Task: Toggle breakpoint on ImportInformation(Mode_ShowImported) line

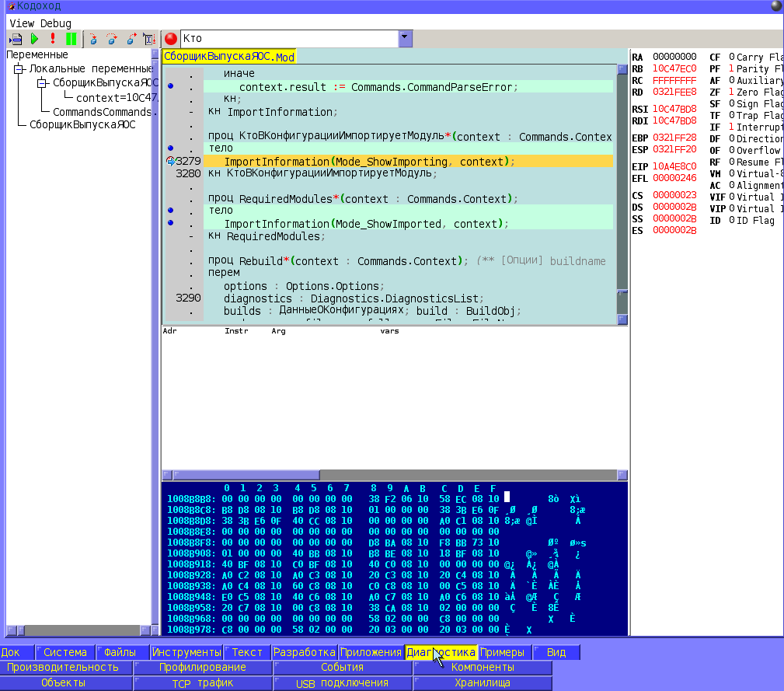Action: coord(170,222)
